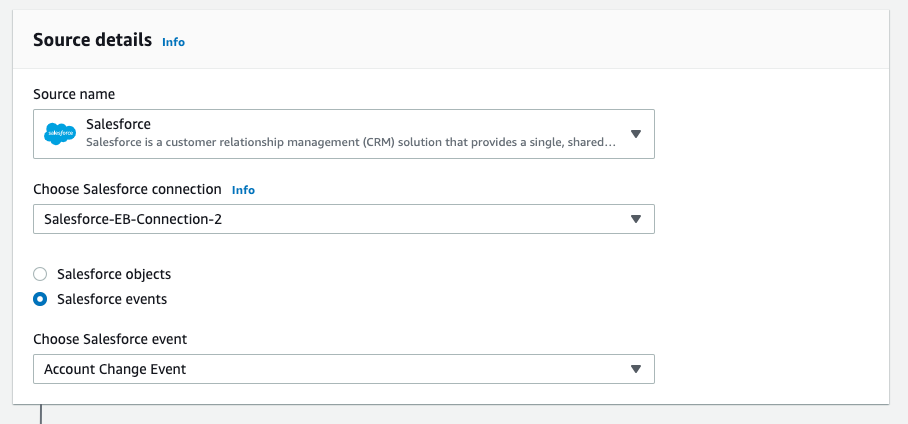
Task: Click the bold Salesforce source title
Action: [118, 124]
